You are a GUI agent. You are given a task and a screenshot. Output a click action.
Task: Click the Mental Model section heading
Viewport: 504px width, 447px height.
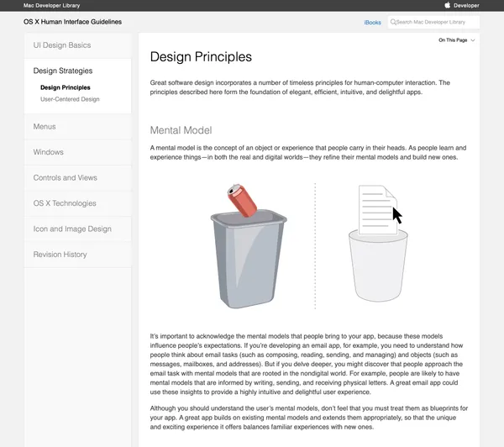181,130
